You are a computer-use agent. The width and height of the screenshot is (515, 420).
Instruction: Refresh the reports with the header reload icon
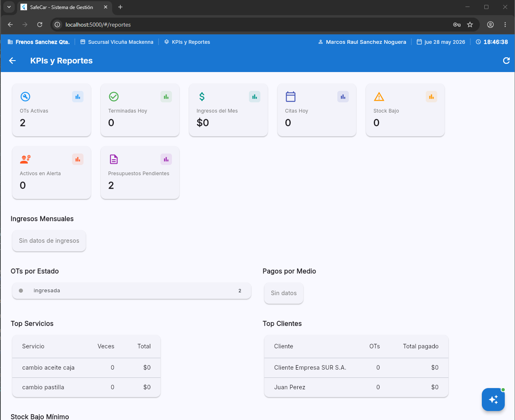pos(506,61)
